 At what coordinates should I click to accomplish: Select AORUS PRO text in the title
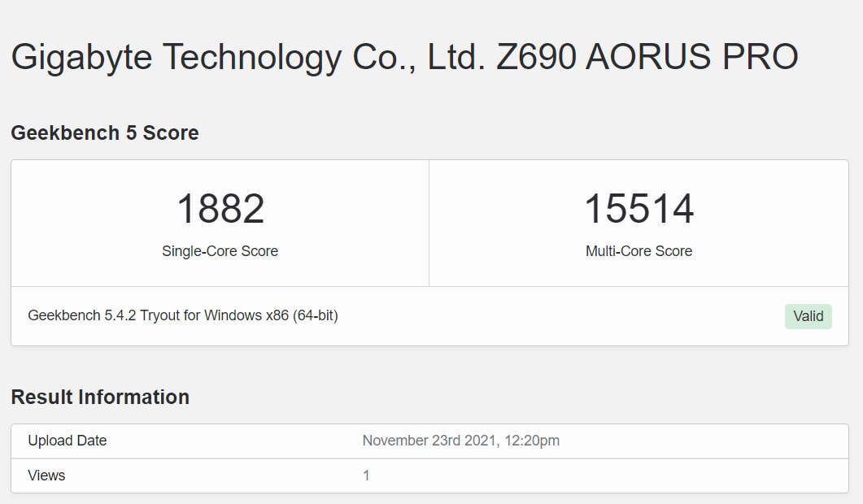(691, 58)
